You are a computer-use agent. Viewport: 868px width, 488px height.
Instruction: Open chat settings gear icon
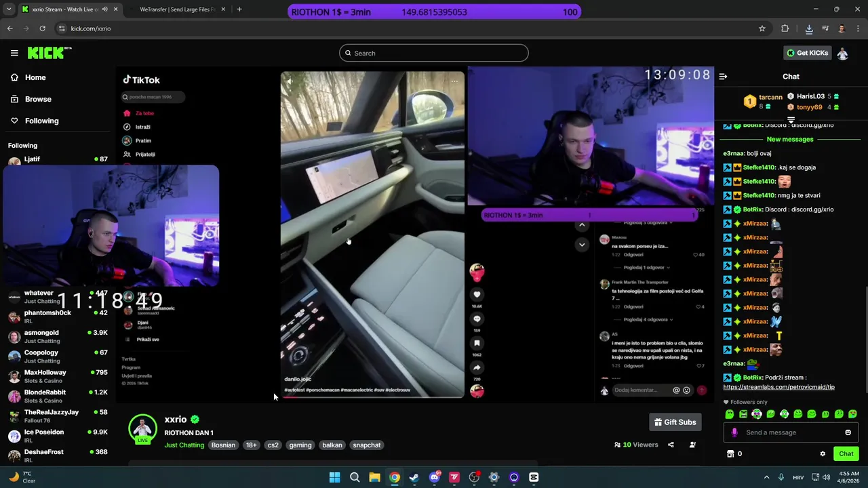tap(823, 453)
